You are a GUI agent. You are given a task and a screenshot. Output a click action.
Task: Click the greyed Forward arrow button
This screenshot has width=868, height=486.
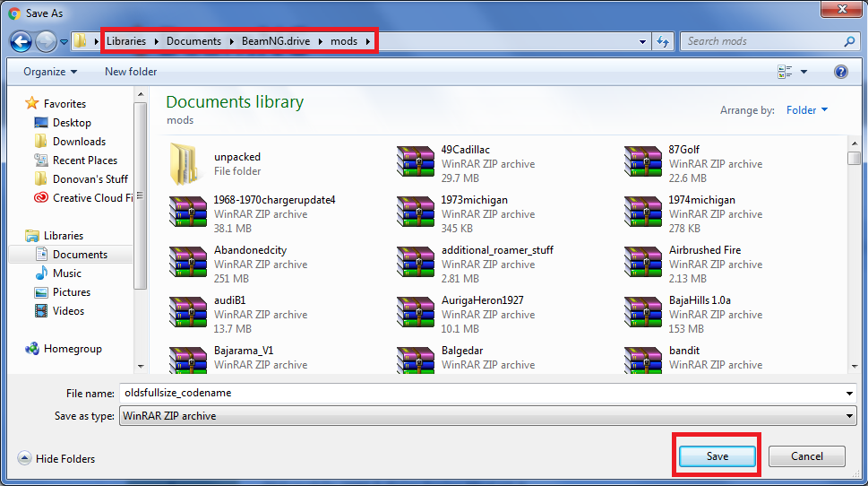[46, 41]
